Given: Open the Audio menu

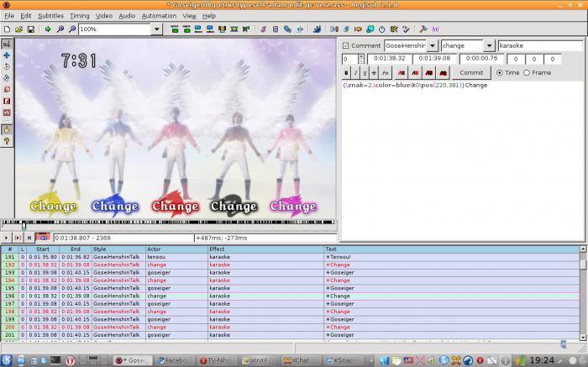Looking at the screenshot, I should (x=127, y=16).
